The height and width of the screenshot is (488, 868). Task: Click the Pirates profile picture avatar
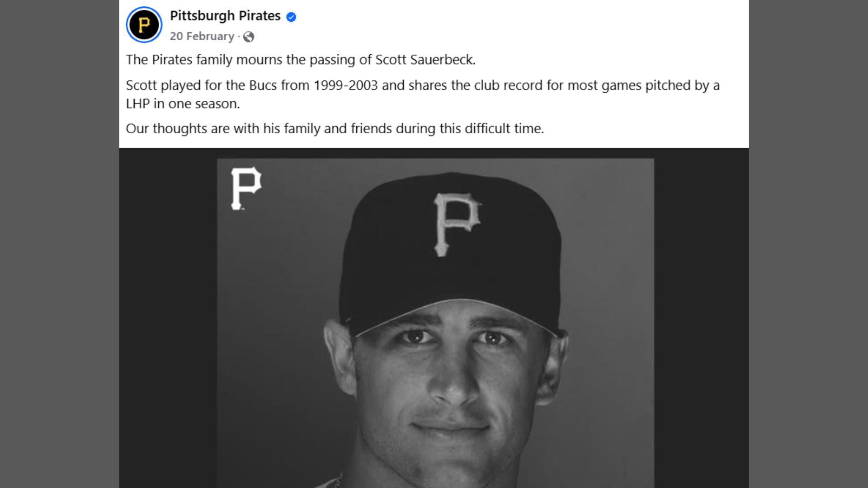[x=144, y=24]
